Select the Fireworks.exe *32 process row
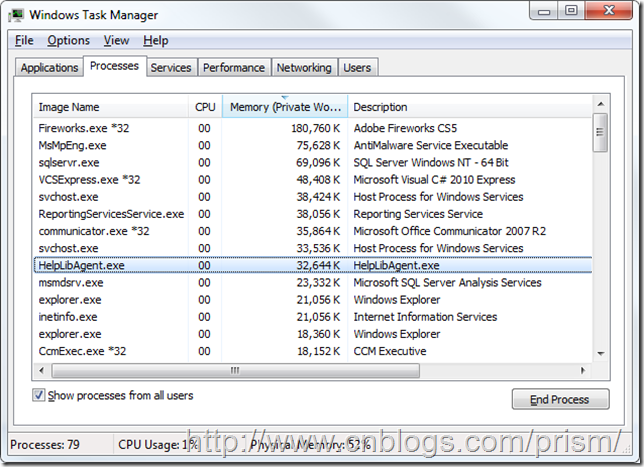The image size is (644, 467). pyautogui.click(x=313, y=128)
